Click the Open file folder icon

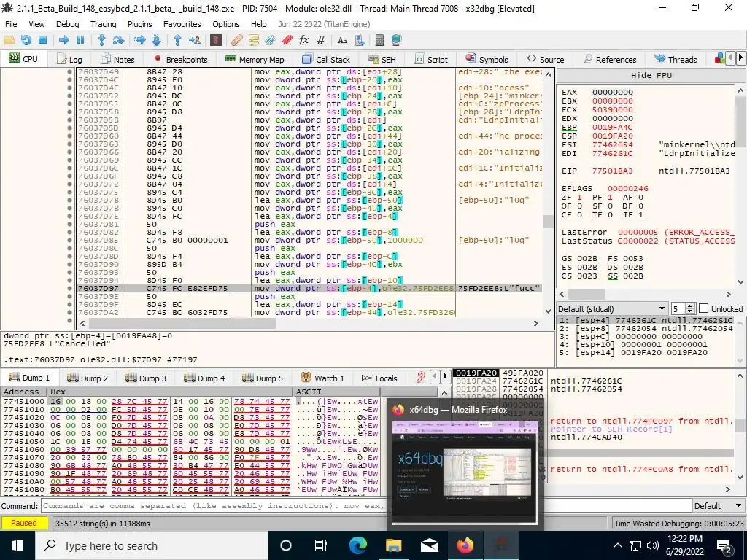(x=9, y=41)
